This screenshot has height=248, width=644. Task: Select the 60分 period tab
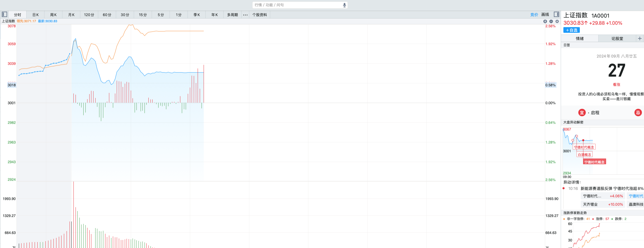click(x=107, y=15)
